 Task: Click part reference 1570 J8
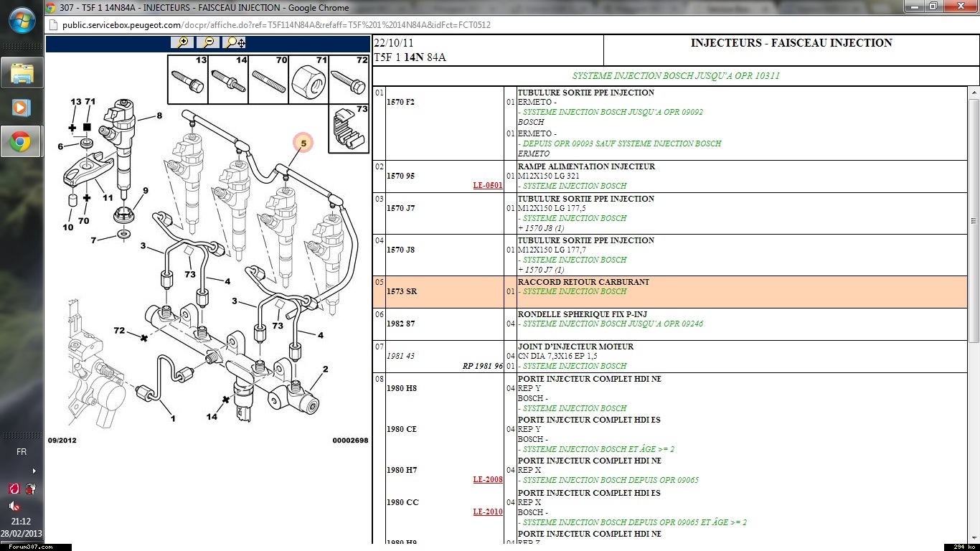(x=400, y=250)
